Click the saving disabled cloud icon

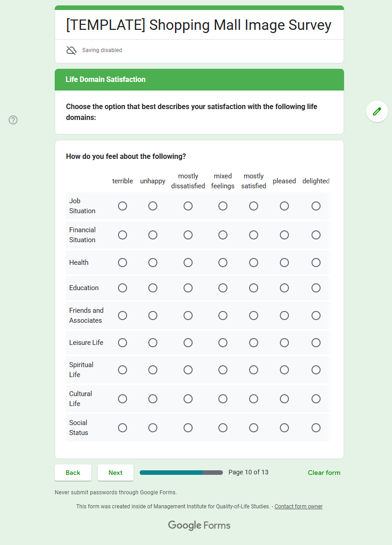tap(71, 50)
